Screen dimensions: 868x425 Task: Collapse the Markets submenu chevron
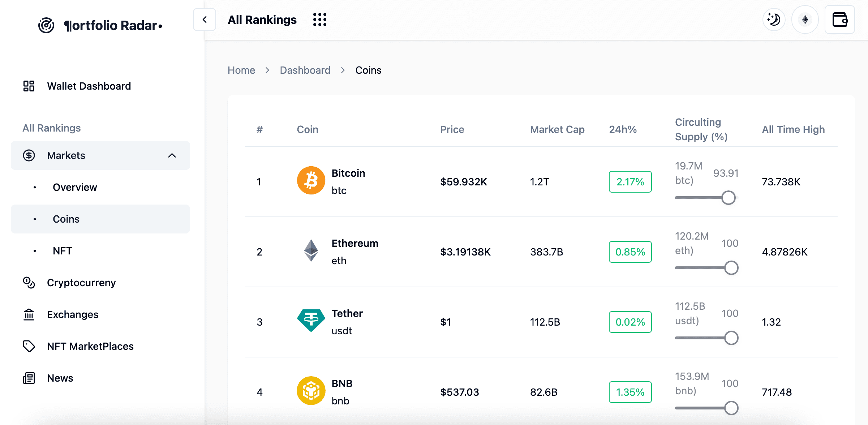click(172, 155)
